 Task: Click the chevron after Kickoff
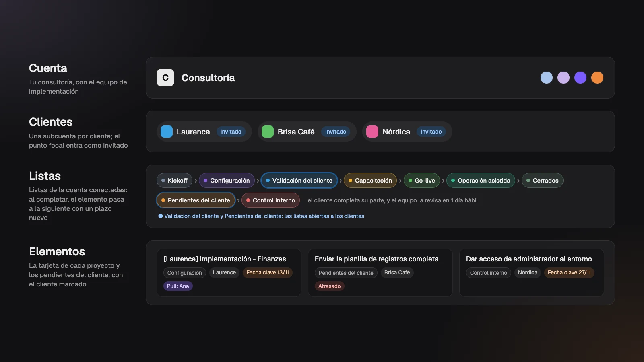point(196,181)
